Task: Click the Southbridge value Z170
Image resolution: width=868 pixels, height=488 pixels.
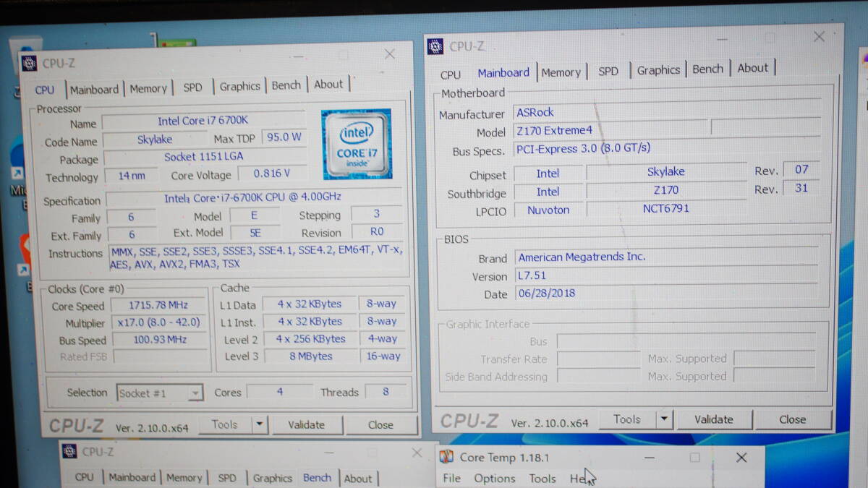Action: [666, 191]
